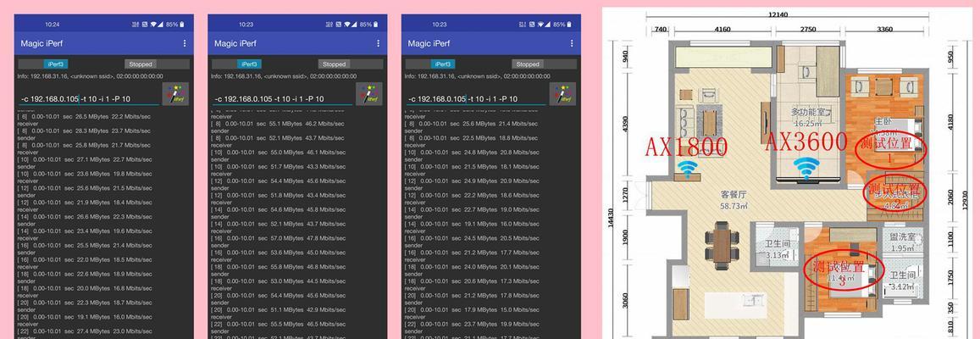Screen dimensions: 980x339
Task: Tap battery icon in middle phone status bar
Action: [375, 25]
